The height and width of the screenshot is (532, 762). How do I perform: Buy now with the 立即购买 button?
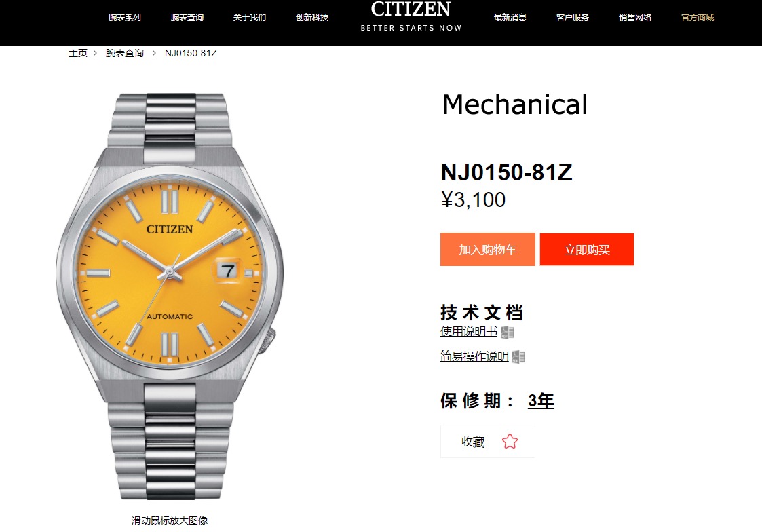click(x=586, y=249)
